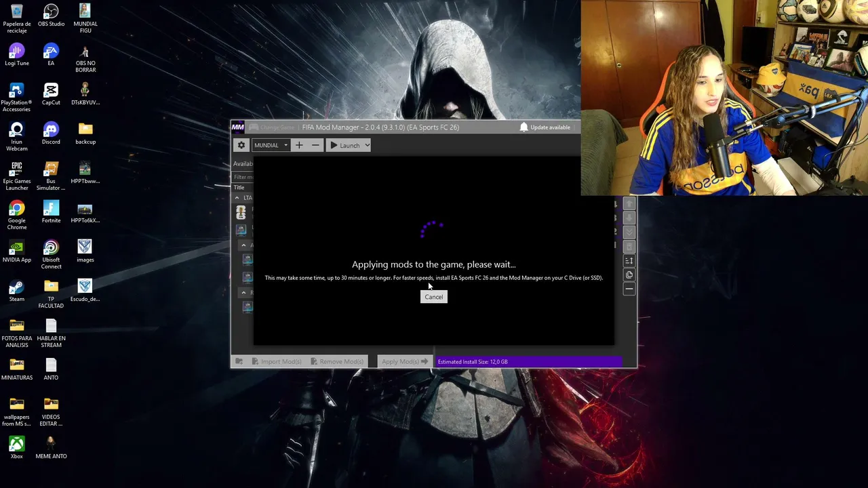Select the NVIDIA App desktop shortcut

(x=17, y=252)
